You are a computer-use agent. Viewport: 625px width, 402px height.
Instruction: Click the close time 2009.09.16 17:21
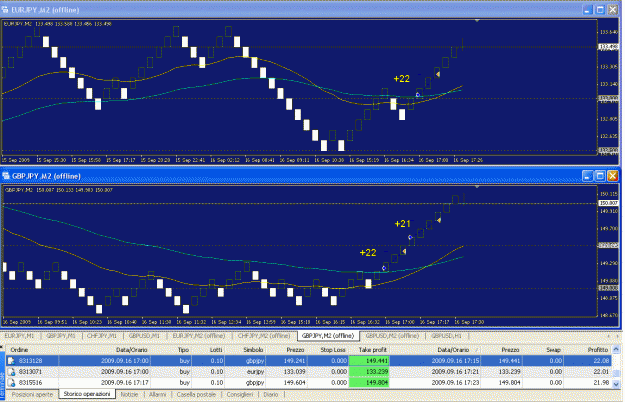click(456, 372)
